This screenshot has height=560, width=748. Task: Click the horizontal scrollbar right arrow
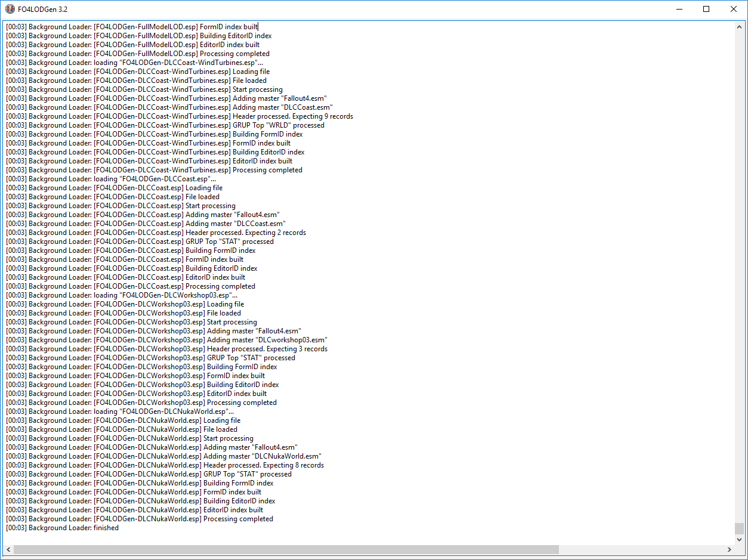tap(730, 549)
